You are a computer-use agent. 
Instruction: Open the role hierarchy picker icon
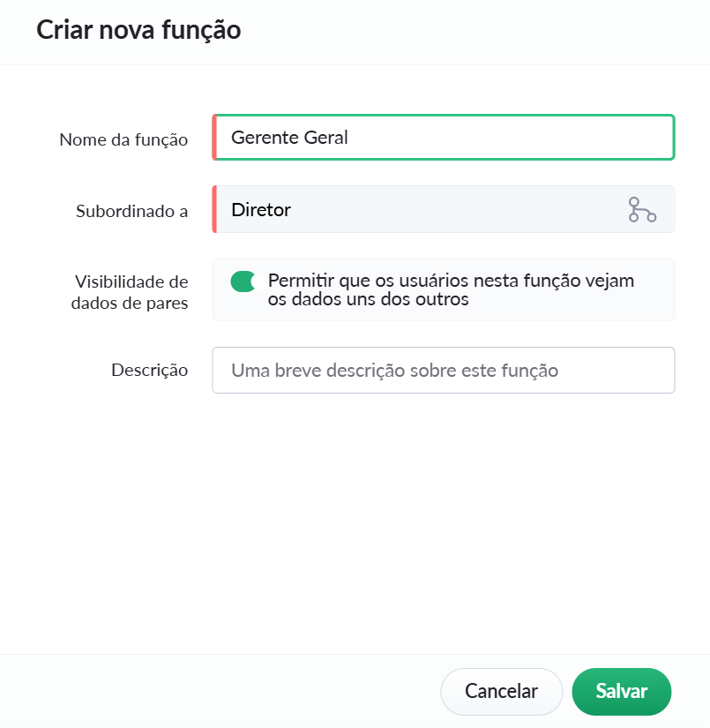(x=642, y=210)
